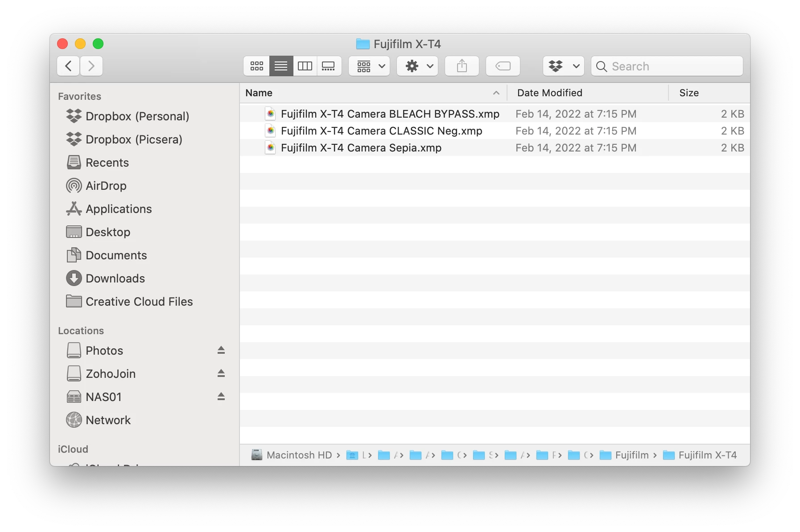Open the Dropbox toolbar dropdown
This screenshot has height=532, width=800.
click(x=564, y=66)
